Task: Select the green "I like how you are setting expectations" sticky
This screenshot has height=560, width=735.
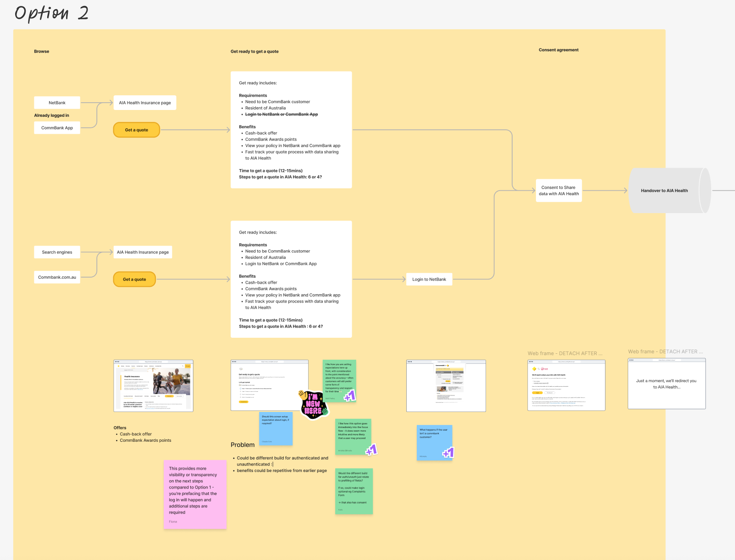Action: pyautogui.click(x=339, y=381)
